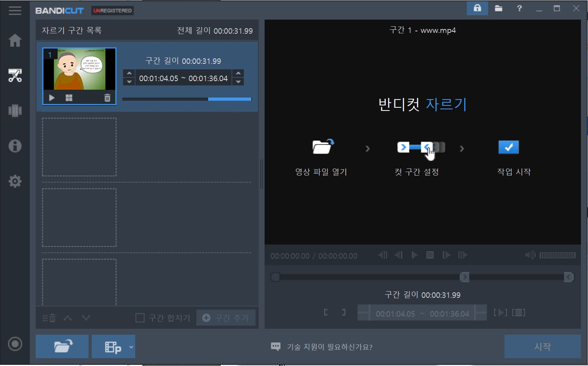Decrease segment end time with down arrow

pyautogui.click(x=238, y=82)
